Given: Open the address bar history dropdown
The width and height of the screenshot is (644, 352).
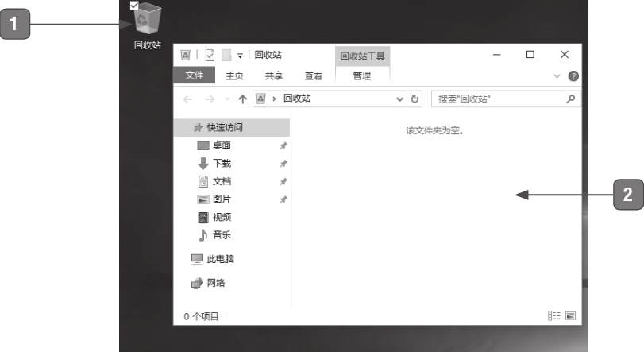Looking at the screenshot, I should coord(401,99).
